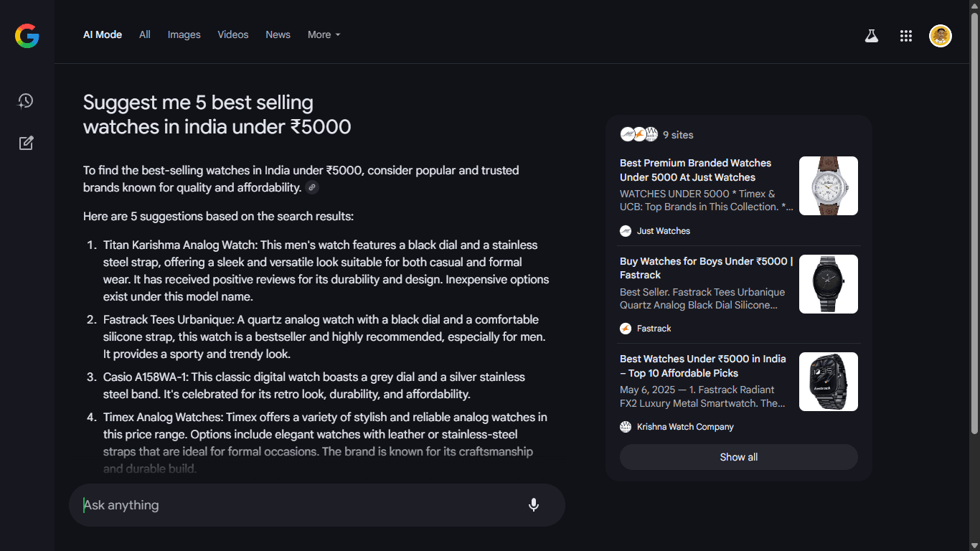980x551 pixels.
Task: Click the 9 sites text
Action: click(678, 135)
